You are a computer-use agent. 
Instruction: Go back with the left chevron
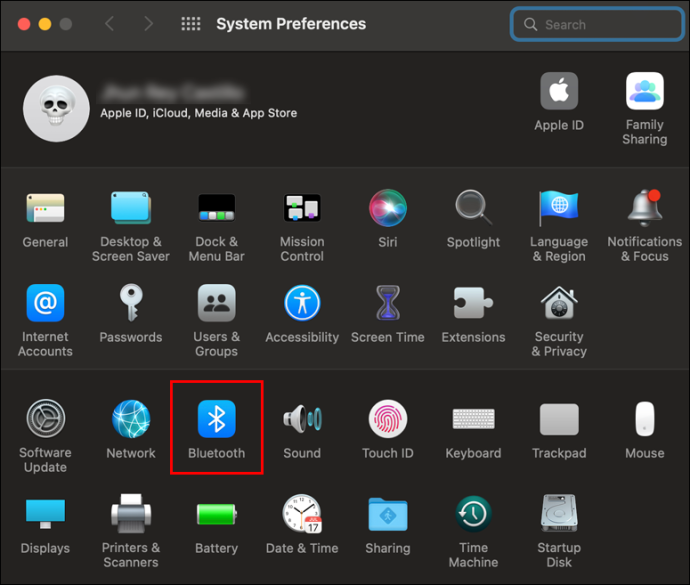pyautogui.click(x=110, y=24)
